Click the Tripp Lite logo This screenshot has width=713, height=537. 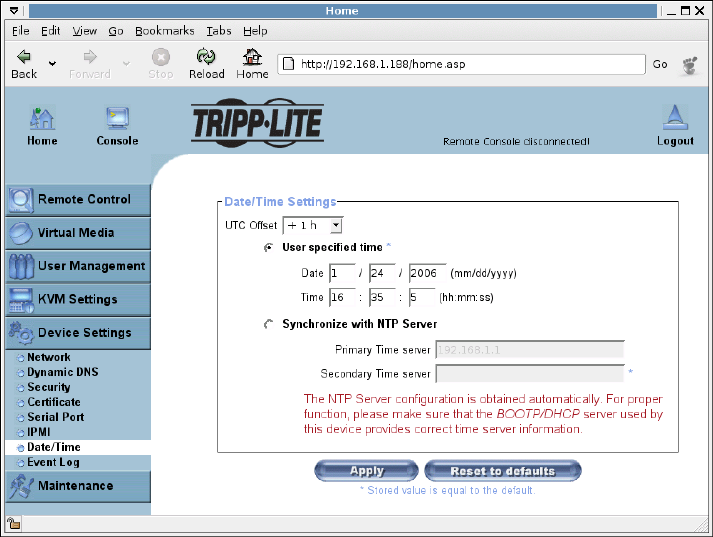(257, 123)
